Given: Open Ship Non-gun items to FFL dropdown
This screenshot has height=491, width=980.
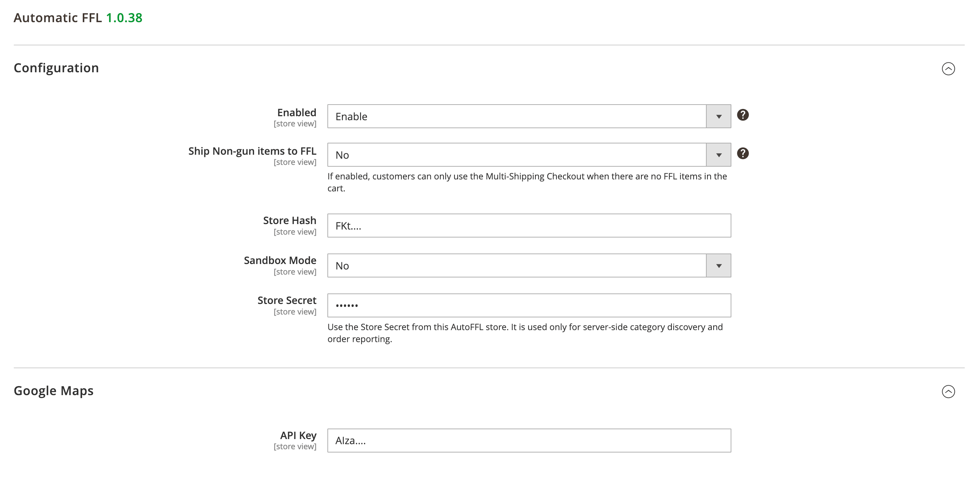Looking at the screenshot, I should coord(529,155).
